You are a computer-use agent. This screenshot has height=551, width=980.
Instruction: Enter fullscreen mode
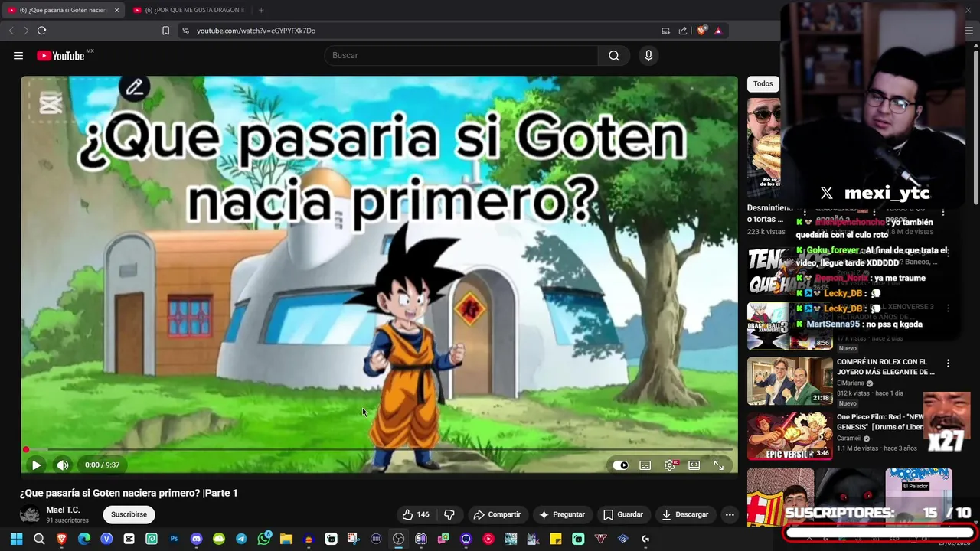tap(719, 465)
